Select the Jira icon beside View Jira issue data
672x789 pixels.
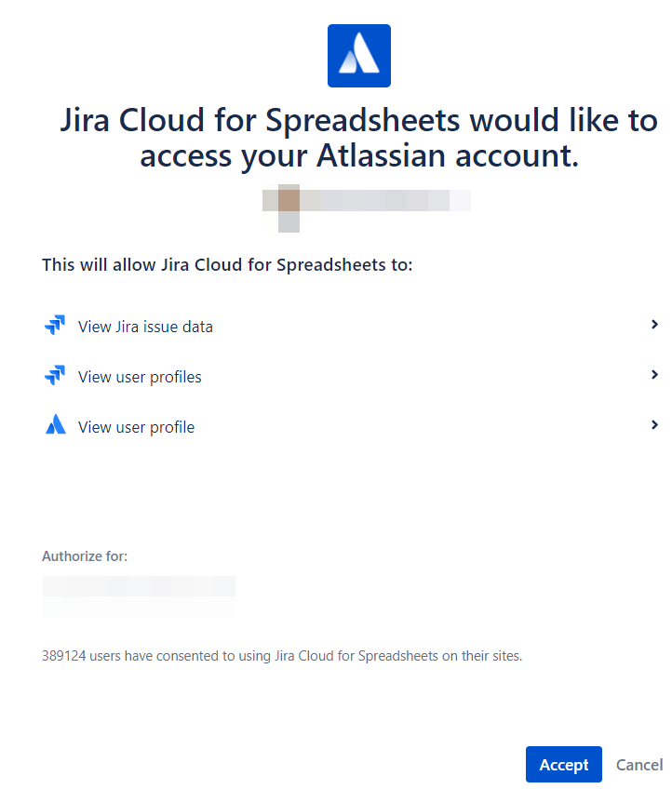coord(55,325)
